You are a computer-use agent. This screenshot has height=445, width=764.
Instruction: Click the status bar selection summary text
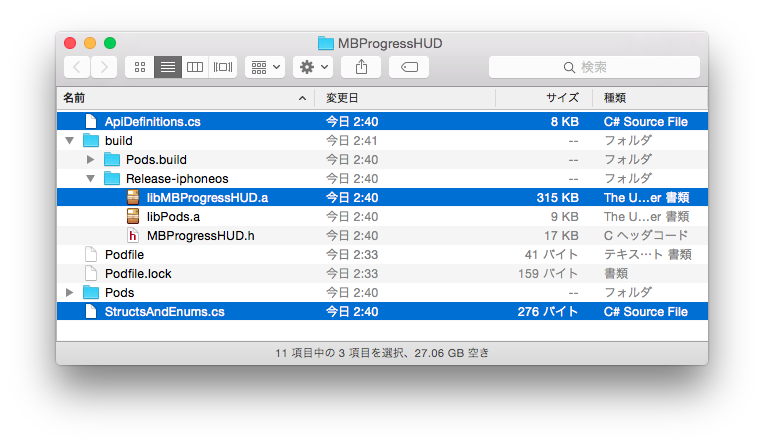382,353
